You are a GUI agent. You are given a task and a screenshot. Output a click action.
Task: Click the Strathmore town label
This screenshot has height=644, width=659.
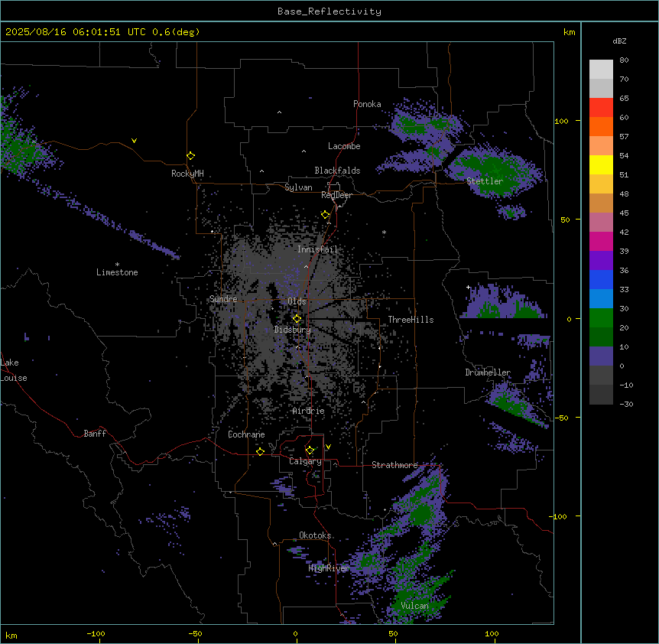394,465
